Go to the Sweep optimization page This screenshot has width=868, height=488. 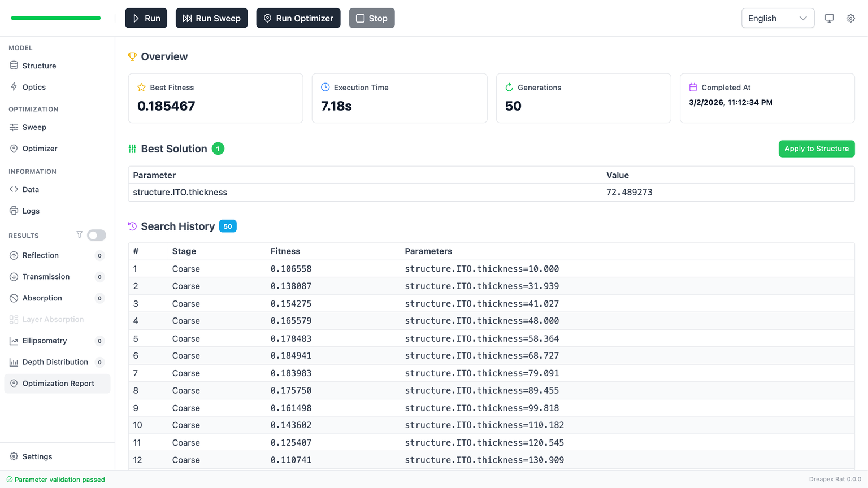point(34,127)
